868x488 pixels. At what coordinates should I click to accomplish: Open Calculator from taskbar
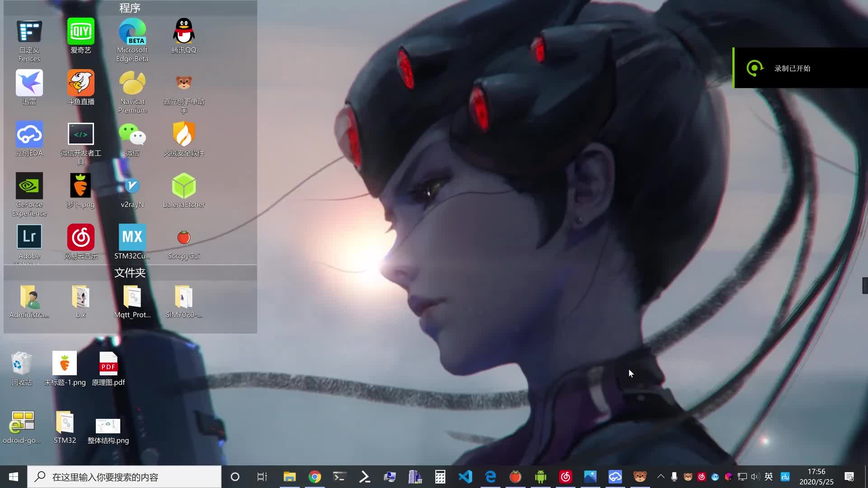440,477
